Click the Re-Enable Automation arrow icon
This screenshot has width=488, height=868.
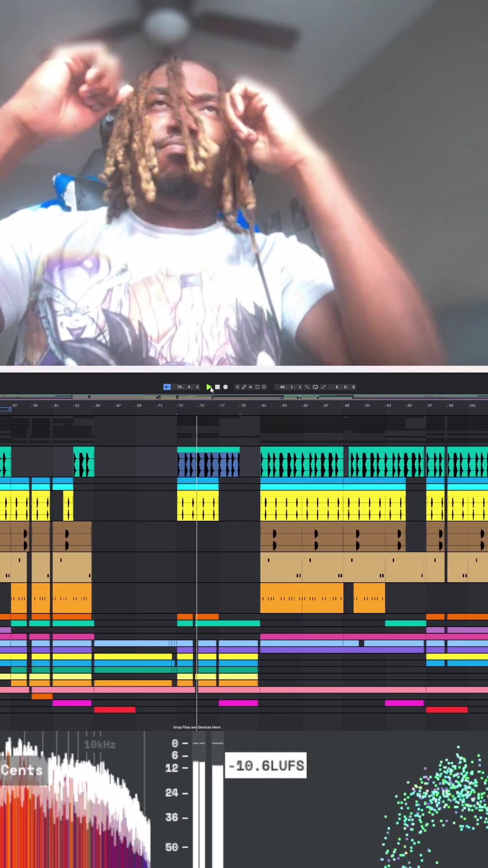pos(251,387)
